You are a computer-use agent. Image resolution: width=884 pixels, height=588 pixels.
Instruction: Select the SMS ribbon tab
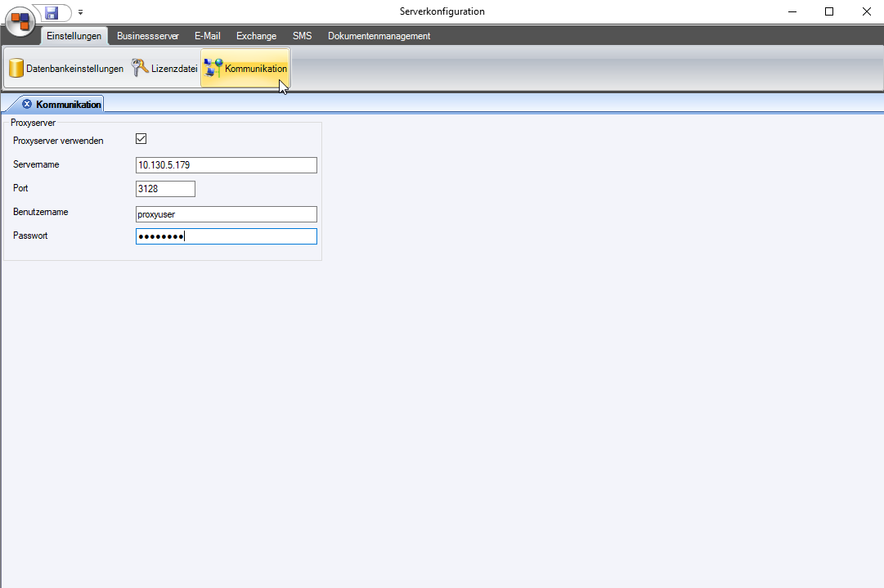pos(302,36)
